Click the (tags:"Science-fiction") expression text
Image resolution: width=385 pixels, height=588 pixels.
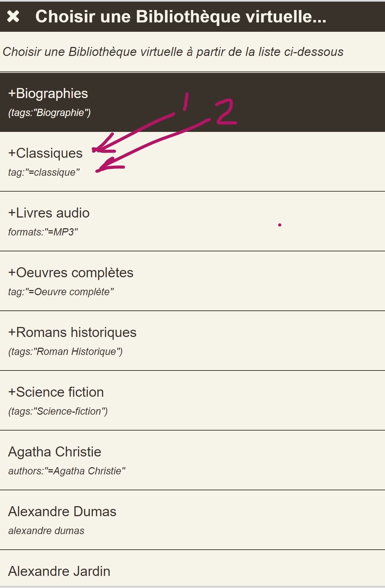(x=58, y=411)
